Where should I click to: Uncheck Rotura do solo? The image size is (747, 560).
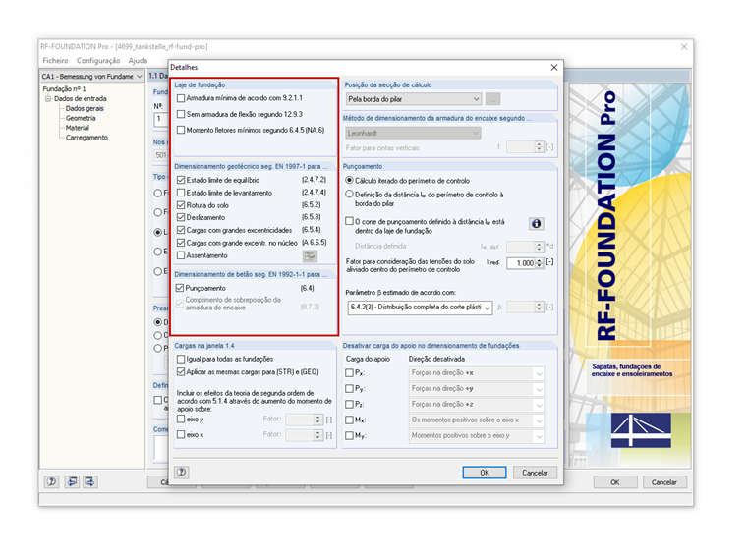click(181, 205)
